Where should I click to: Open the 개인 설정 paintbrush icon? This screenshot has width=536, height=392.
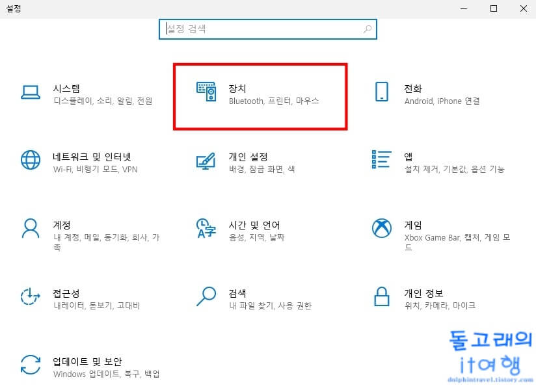click(x=206, y=161)
